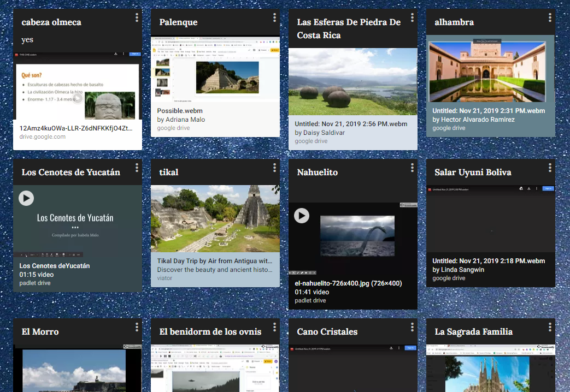Image resolution: width=570 pixels, height=392 pixels.
Task: Select the Los Cenotes de Yucatán post title
Action: [70, 172]
